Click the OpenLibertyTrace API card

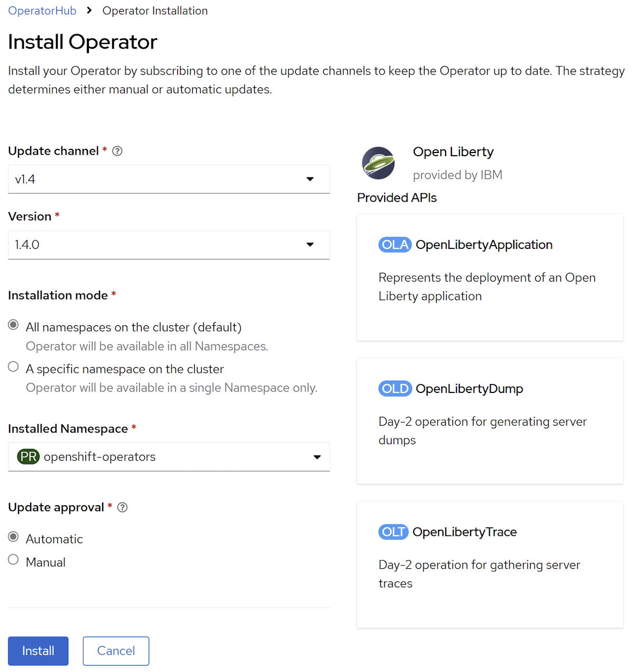489,565
